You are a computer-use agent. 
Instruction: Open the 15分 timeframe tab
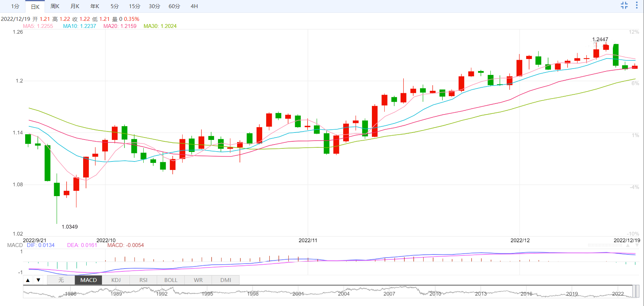[134, 6]
